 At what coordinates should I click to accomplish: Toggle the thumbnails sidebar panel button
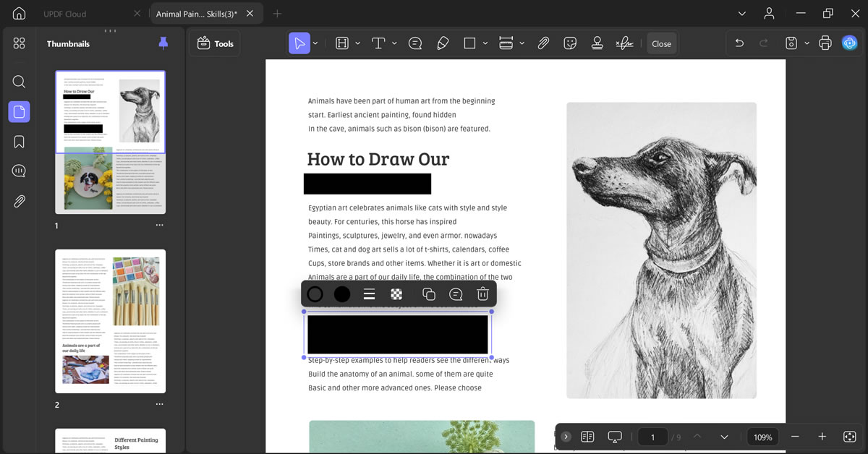20,111
